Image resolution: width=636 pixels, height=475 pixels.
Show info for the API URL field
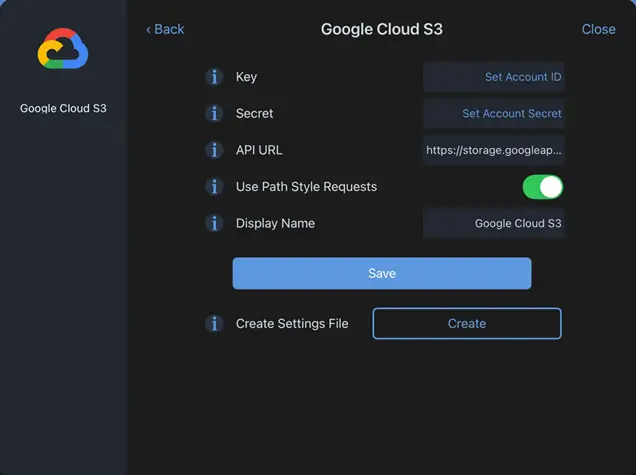[x=213, y=150]
